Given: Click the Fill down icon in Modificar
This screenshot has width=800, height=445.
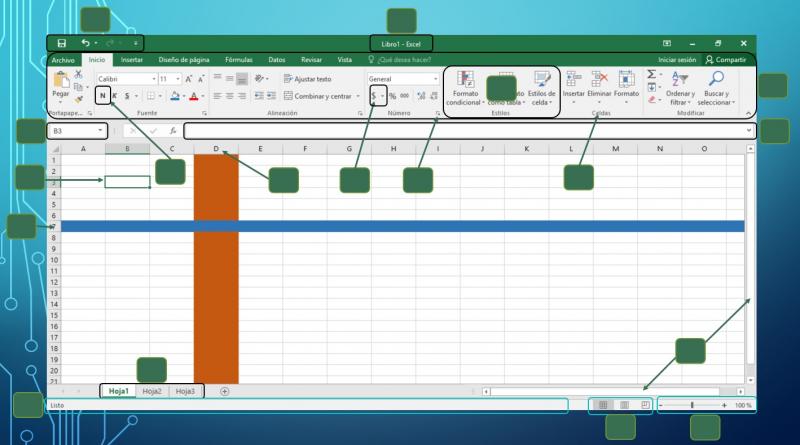Looking at the screenshot, I should pyautogui.click(x=652, y=87).
